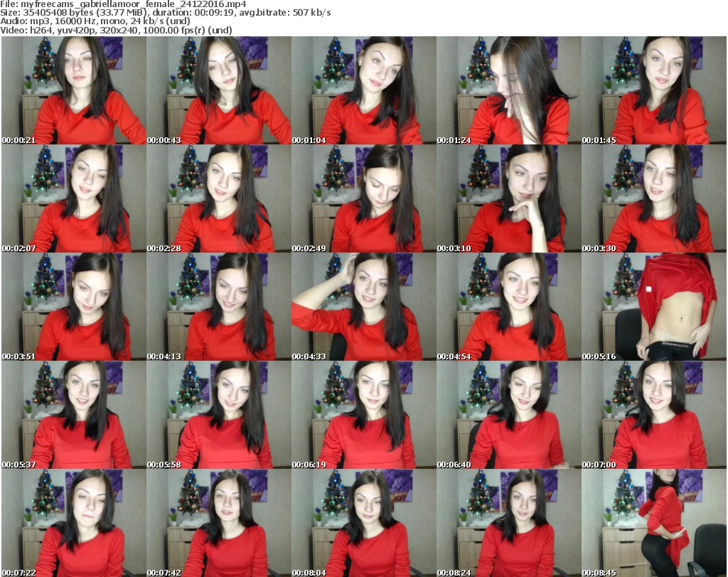Choose the frame marked 00:02:49
This screenshot has height=577, width=728.
click(x=364, y=198)
